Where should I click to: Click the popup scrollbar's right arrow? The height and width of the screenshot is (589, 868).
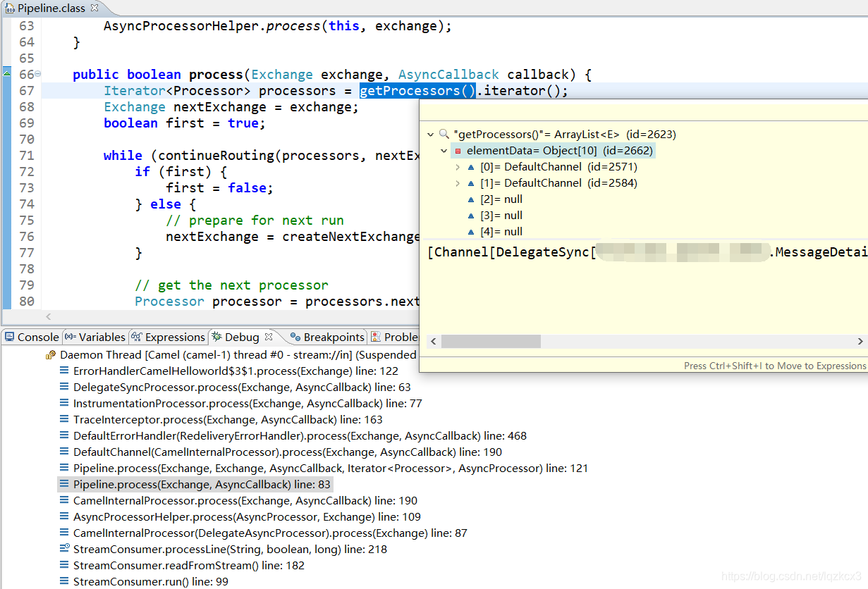tap(860, 342)
